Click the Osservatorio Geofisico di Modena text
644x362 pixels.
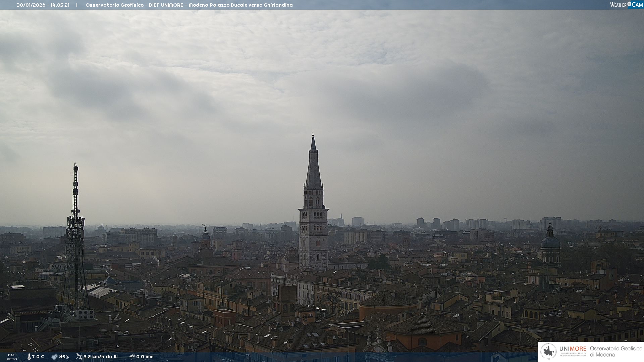coord(616,352)
